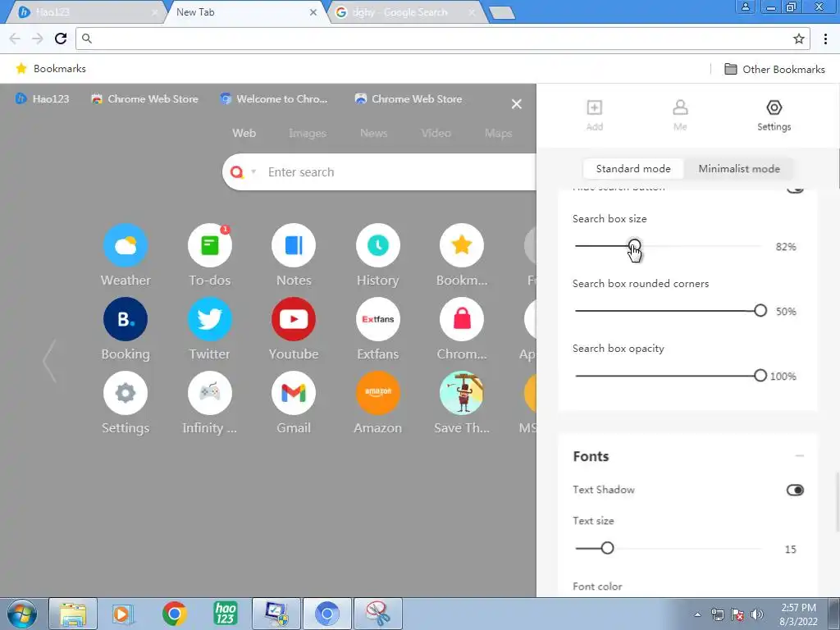Viewport: 840px width, 630px height.
Task: Click the search engine logo in search box
Action: tap(237, 172)
